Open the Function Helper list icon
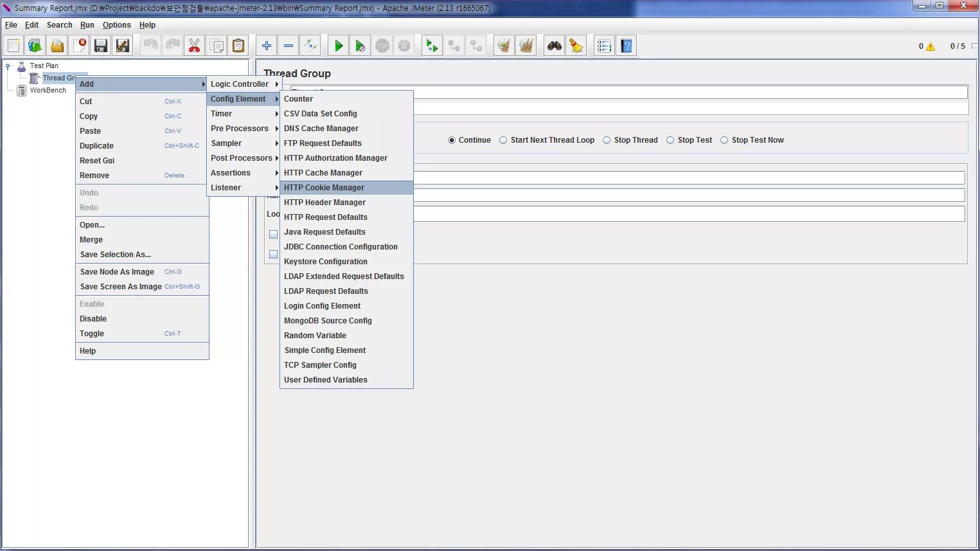 coord(604,46)
